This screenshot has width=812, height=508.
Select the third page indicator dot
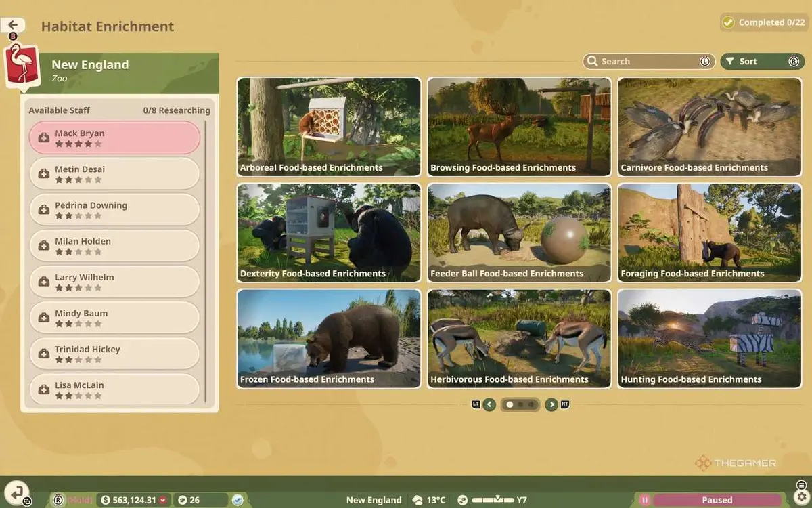531,404
